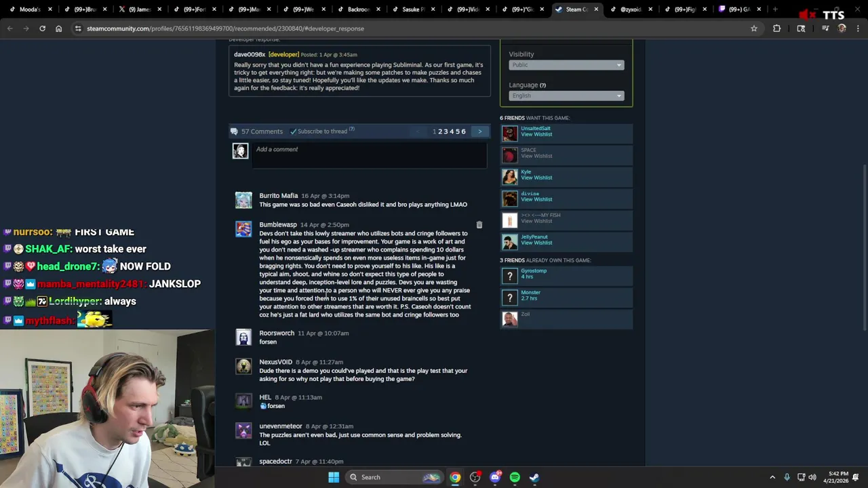Open HEL's profile avatar
Screen dimensions: 868x488
[x=243, y=401]
